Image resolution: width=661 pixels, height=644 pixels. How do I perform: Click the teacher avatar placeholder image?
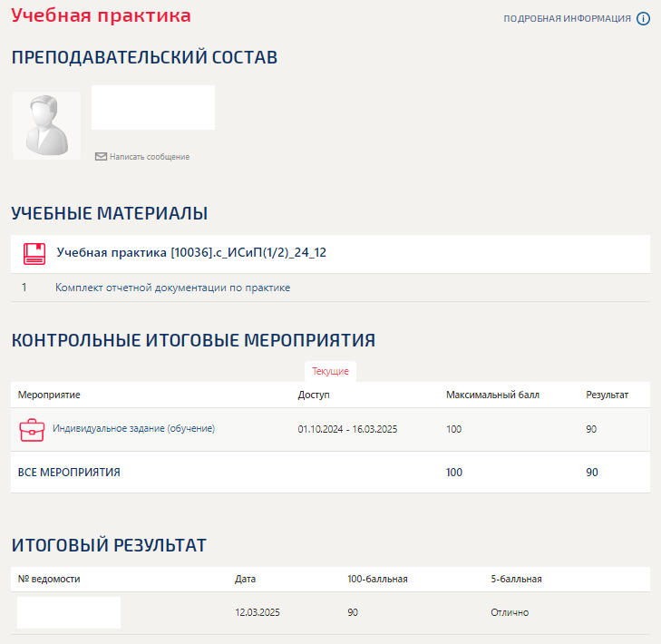click(x=46, y=126)
